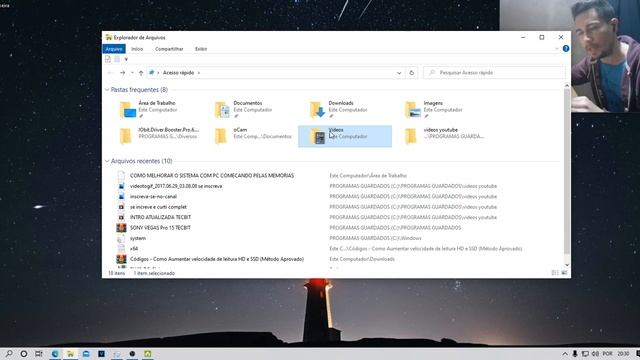Open the volume tray icon
Screen dimensions: 640x360
(595, 353)
